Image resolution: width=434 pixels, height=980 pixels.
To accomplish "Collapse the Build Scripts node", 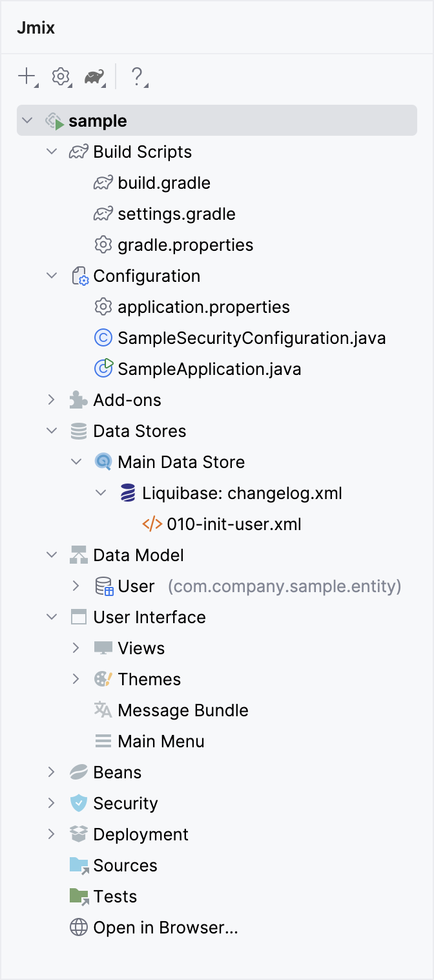I will [x=52, y=152].
